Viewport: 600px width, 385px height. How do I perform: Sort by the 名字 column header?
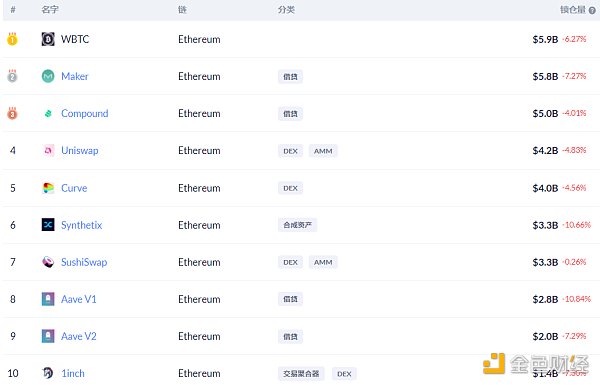(50, 10)
